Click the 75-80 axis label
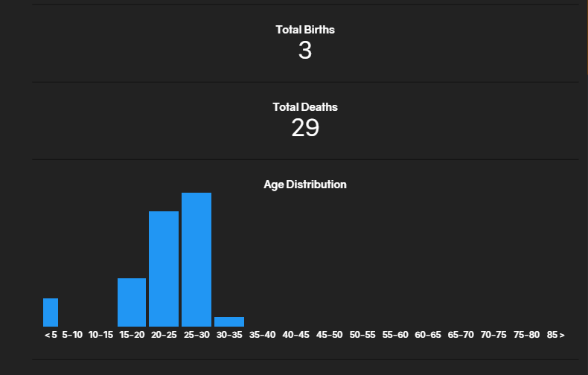The height and width of the screenshot is (375, 588). (526, 335)
